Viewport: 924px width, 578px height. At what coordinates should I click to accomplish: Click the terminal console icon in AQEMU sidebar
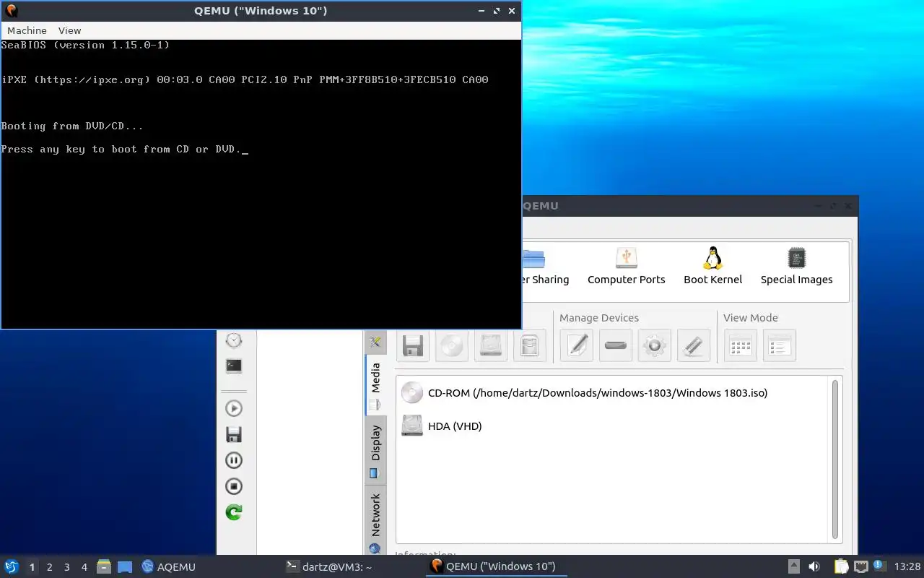[x=233, y=366]
